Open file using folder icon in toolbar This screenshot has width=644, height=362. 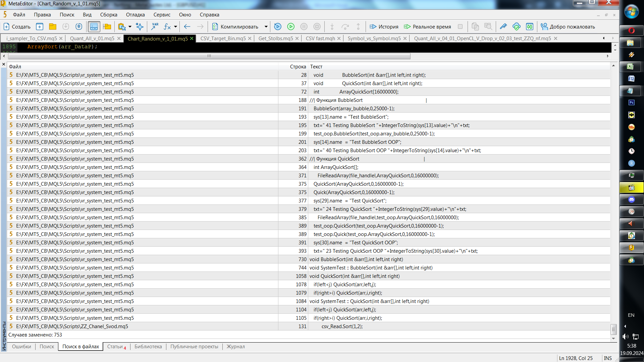click(53, 27)
